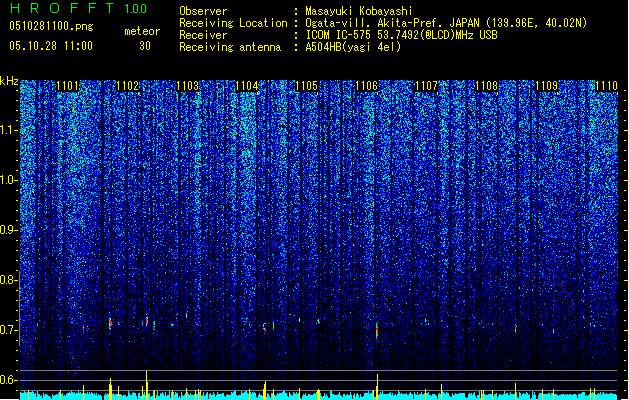Click the Receiver field label
Image resolution: width=629 pixels, height=400 pixels.
tap(203, 35)
